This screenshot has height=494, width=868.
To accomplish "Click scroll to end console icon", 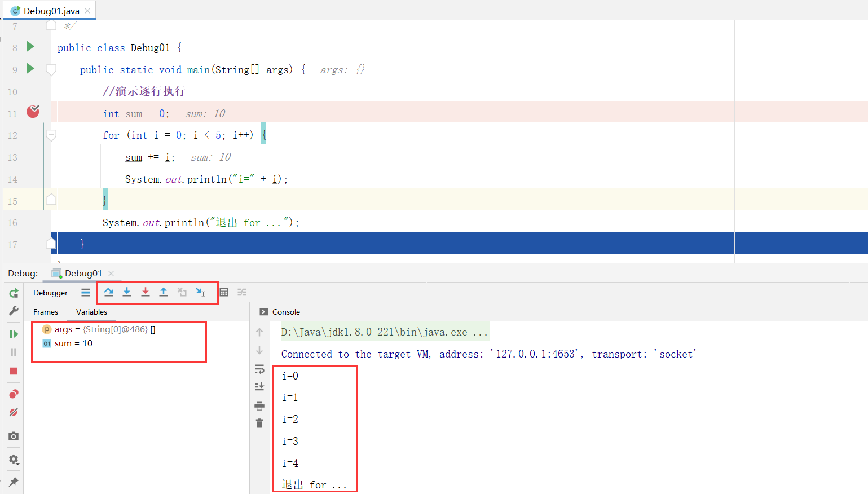I will (259, 387).
